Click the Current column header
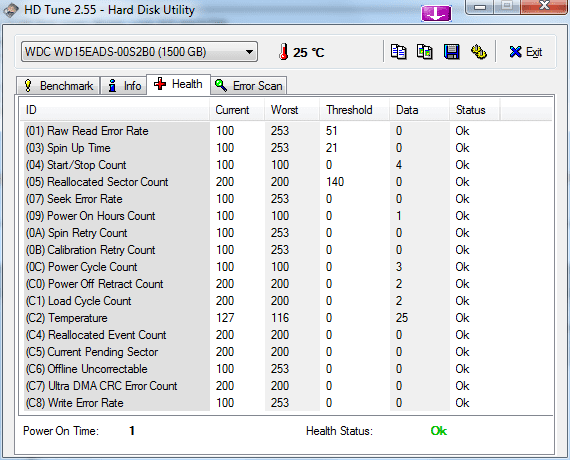This screenshot has height=460, width=570. [237, 110]
